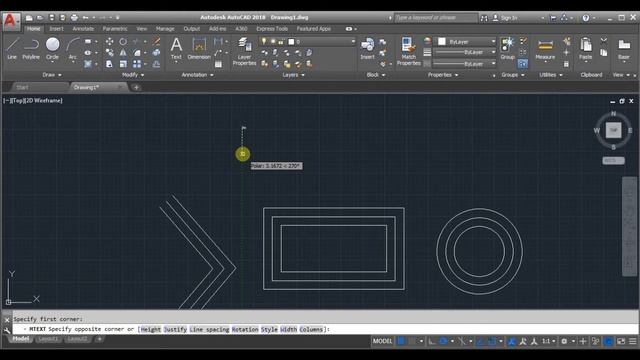
Task: Expand the Annotation panel
Action: [x=197, y=75]
